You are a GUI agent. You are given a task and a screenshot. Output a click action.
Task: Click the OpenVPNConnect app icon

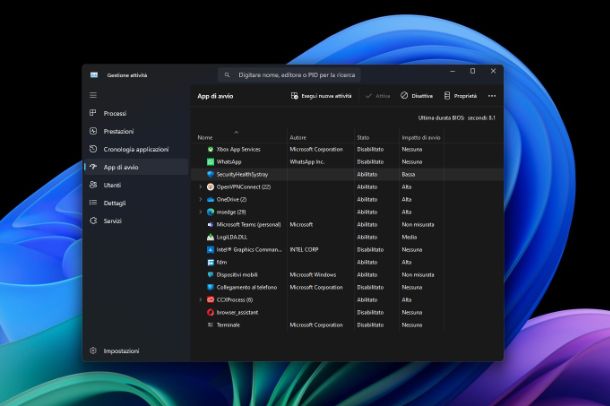coord(210,187)
